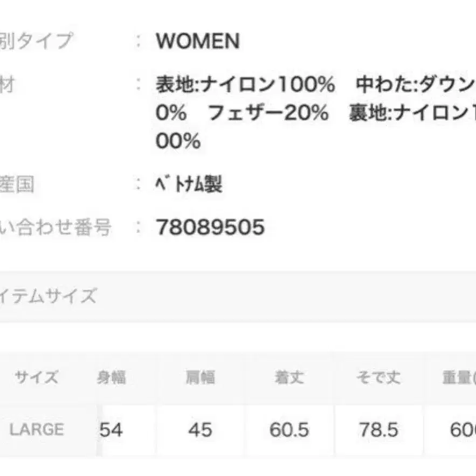Click the 別タイプ label

pos(37,41)
